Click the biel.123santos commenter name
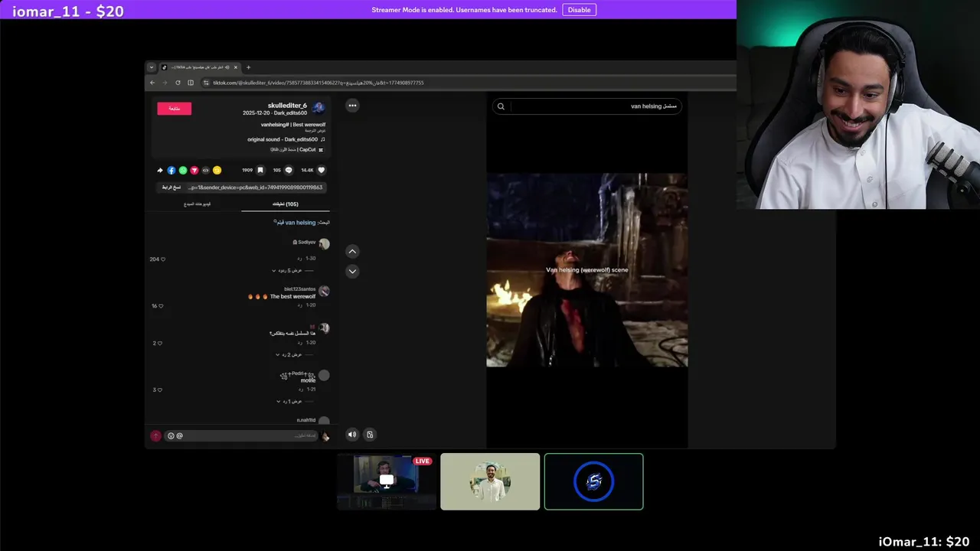 tap(300, 289)
